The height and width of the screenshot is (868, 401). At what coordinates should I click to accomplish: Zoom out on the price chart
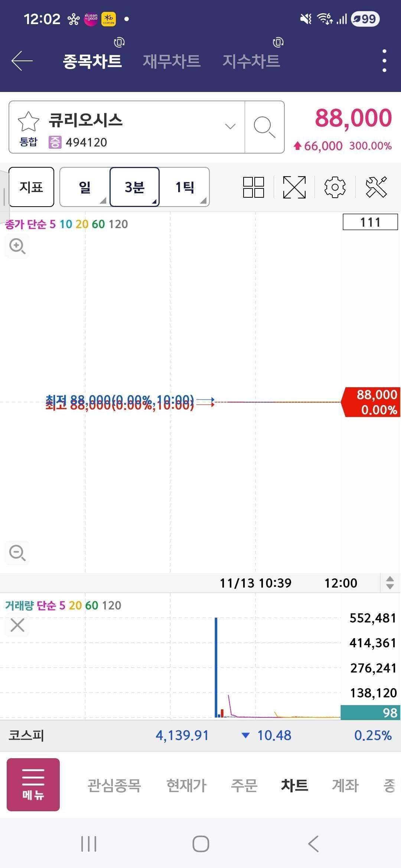(17, 553)
